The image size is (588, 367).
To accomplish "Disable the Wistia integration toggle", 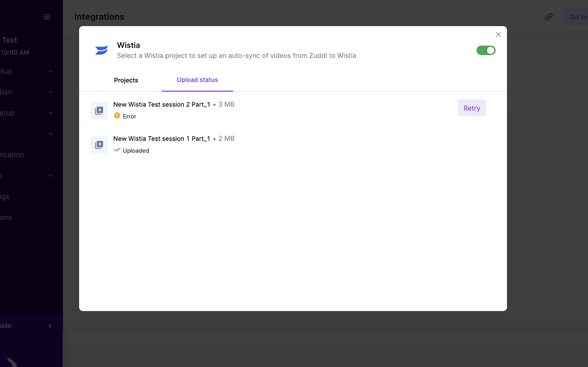I will [x=486, y=51].
